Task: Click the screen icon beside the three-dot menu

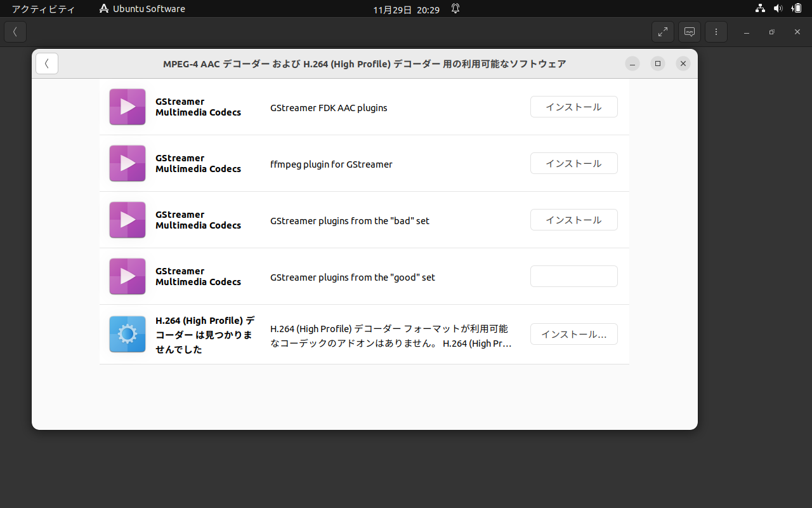Action: 690,32
